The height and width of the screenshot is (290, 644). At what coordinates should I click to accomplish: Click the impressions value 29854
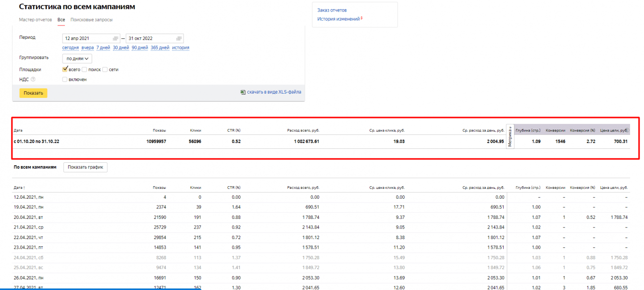click(x=159, y=237)
